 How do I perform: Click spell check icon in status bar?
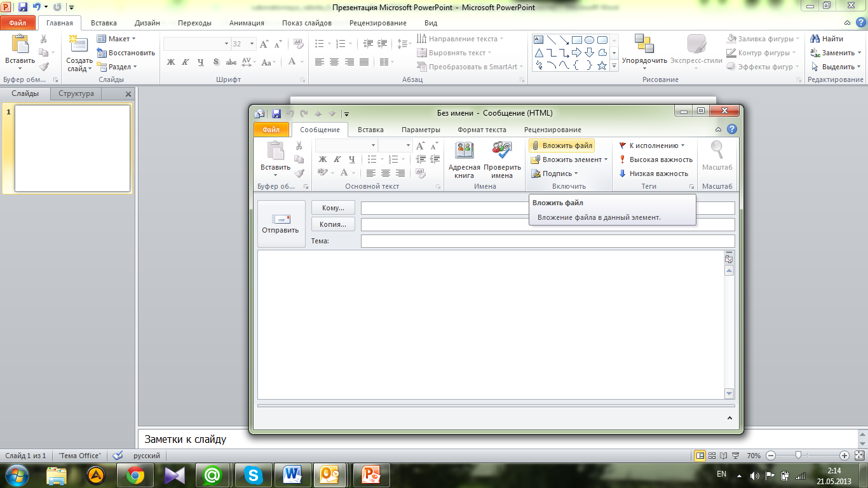[x=118, y=456]
